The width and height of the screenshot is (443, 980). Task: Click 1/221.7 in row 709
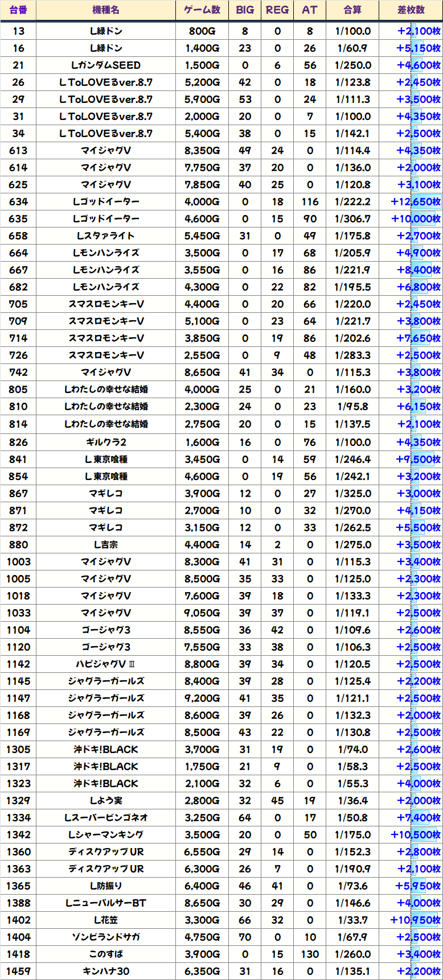(353, 321)
